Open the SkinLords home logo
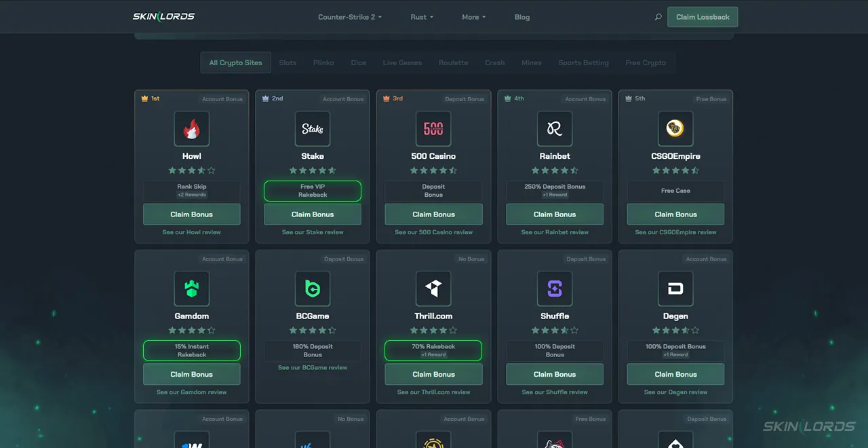The image size is (868, 448). (x=163, y=17)
